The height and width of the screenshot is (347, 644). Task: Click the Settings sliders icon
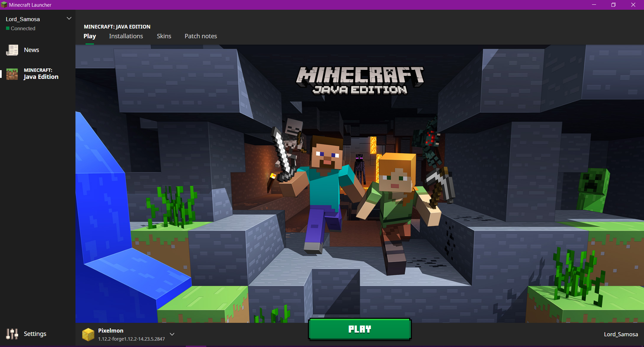coord(12,334)
